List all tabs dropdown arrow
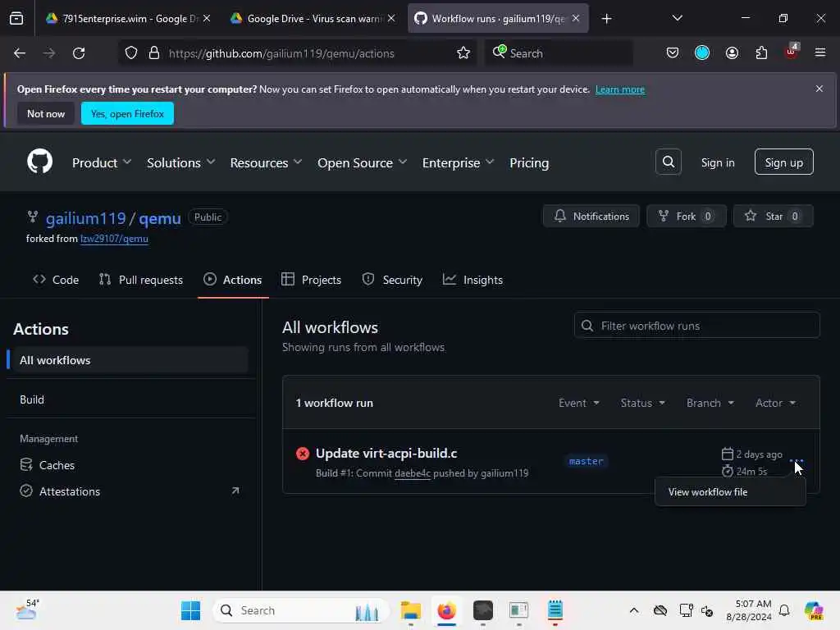Viewport: 840px width, 630px height. pos(677,18)
